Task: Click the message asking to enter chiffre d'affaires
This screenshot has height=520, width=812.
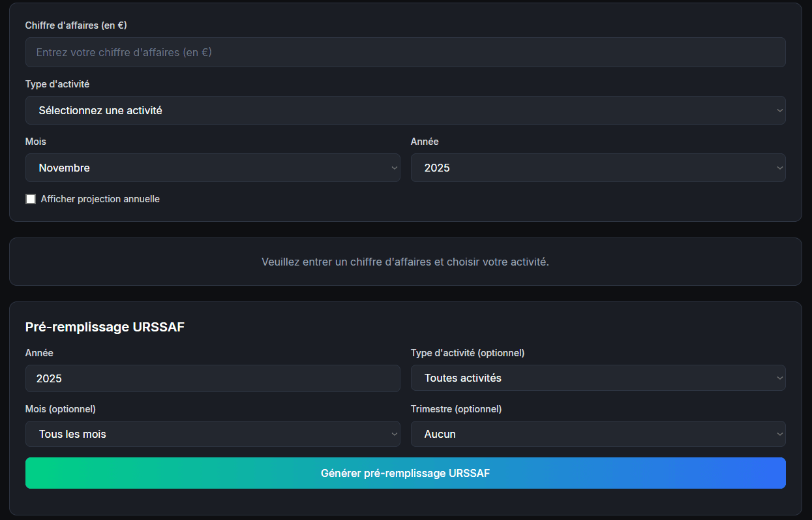Action: coord(405,261)
